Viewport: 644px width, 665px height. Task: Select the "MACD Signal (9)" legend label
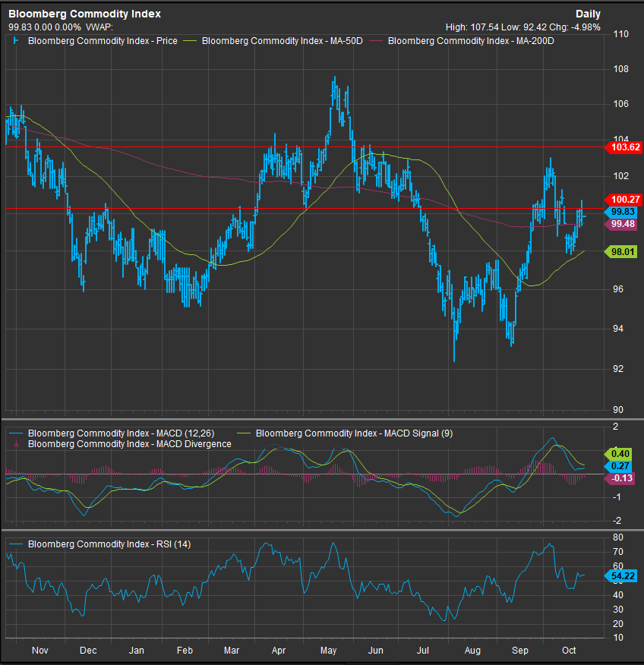[x=354, y=433]
